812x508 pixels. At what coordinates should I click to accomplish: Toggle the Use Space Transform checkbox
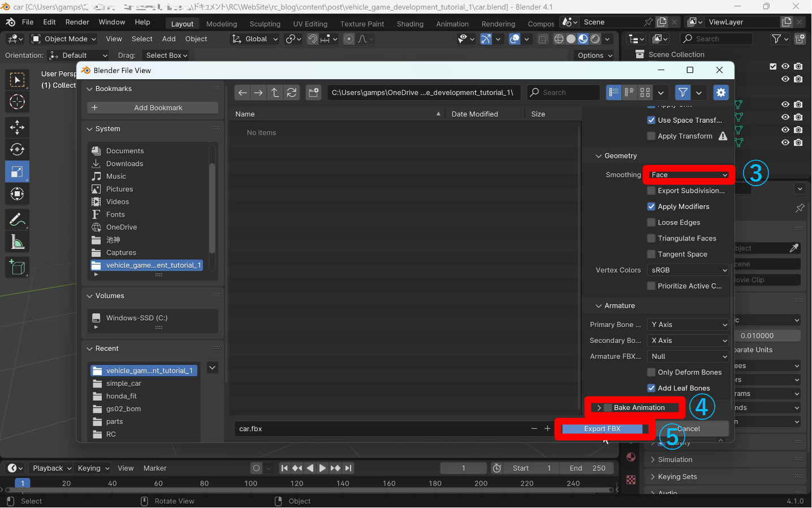click(x=651, y=120)
